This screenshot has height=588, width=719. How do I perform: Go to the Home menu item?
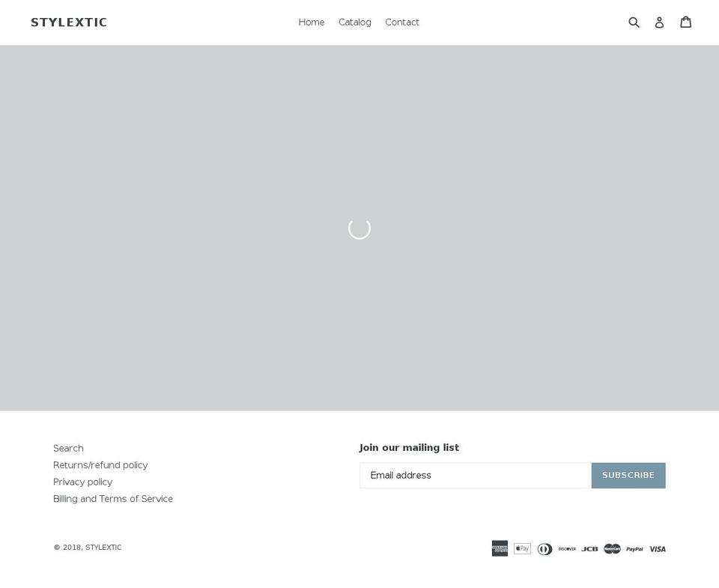[x=312, y=22]
